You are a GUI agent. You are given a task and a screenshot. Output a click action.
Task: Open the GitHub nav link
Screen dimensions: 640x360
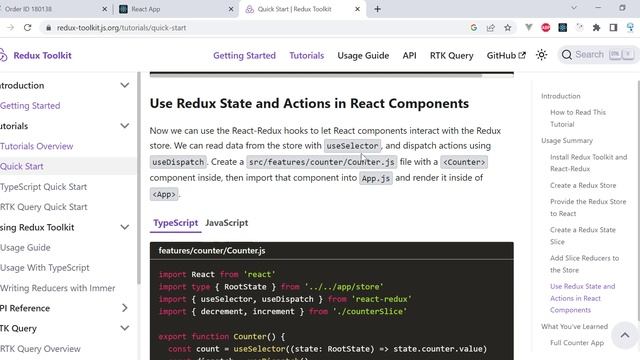[x=506, y=56]
